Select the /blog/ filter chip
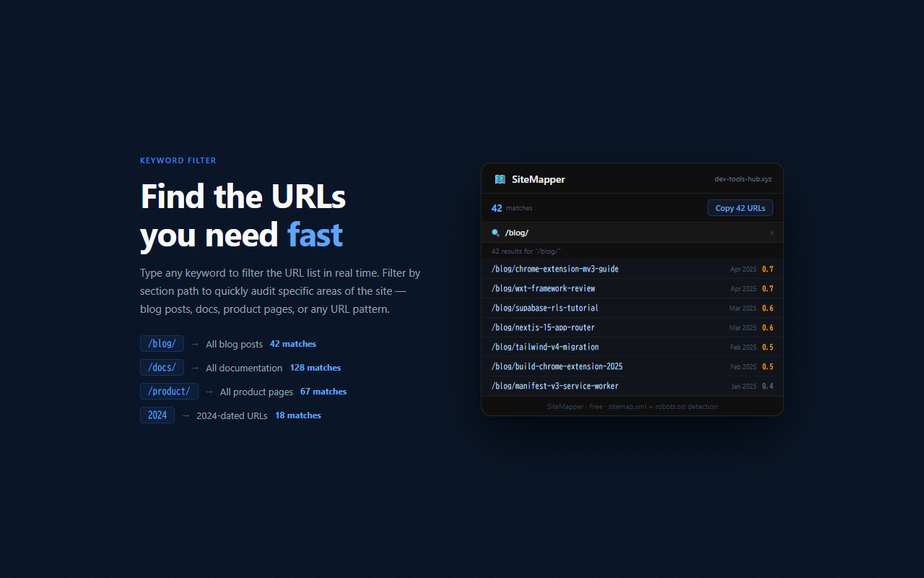Image resolution: width=924 pixels, height=578 pixels. (x=162, y=344)
